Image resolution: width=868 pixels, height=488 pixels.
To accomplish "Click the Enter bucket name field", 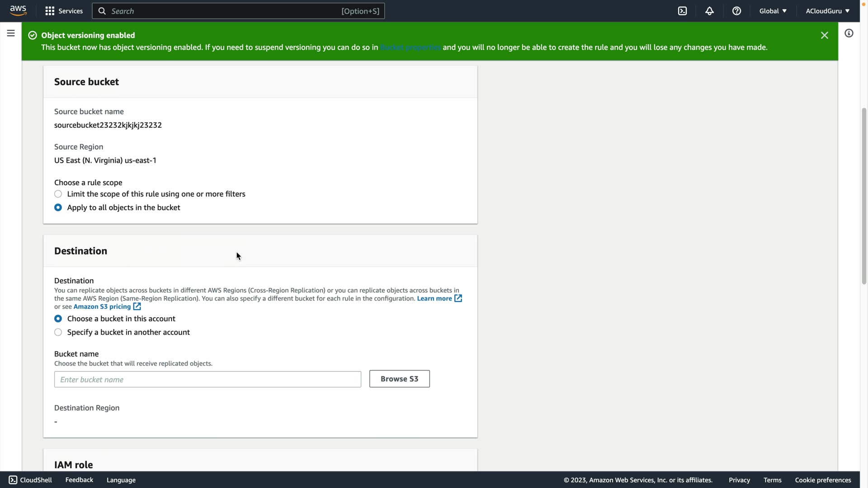I will point(208,380).
